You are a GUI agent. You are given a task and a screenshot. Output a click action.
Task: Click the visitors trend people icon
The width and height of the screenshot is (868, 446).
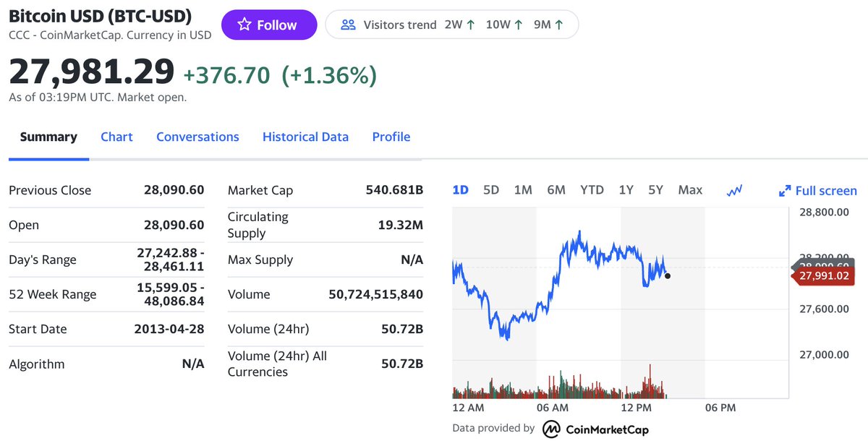tap(348, 25)
